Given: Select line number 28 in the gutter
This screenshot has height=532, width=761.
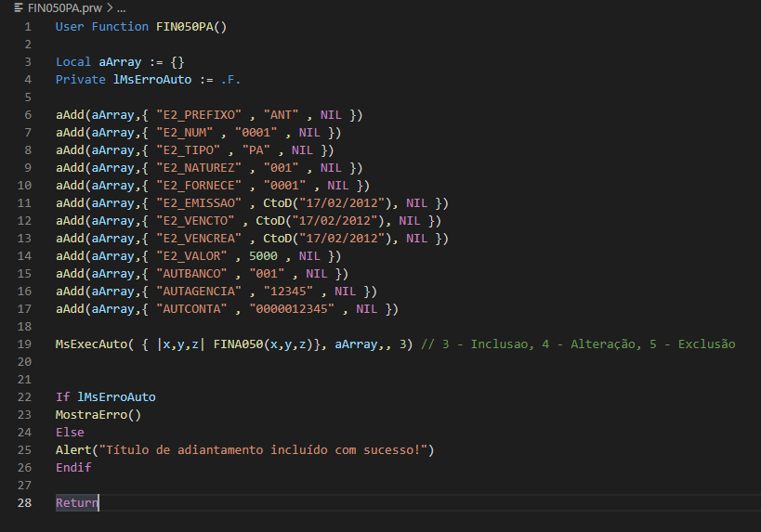Looking at the screenshot, I should pyautogui.click(x=24, y=503).
